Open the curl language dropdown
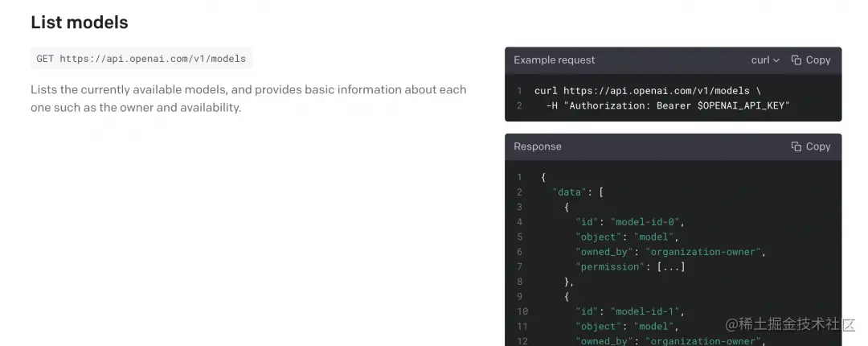Screen dimensions: 868x346 tap(765, 60)
